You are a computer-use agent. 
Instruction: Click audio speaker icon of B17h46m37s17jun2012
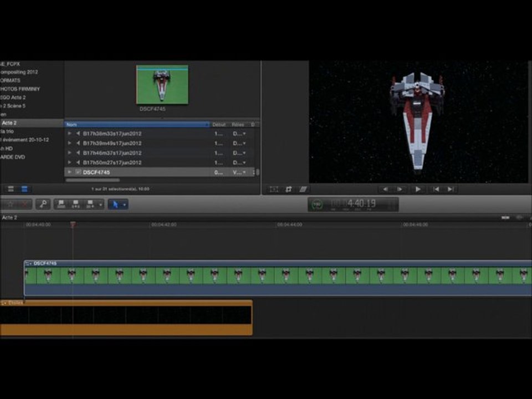78,153
